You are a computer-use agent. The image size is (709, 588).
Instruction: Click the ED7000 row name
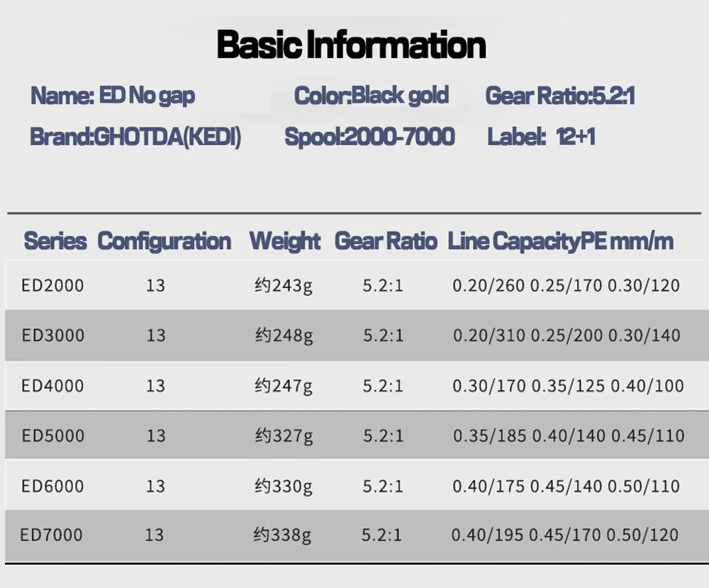(51, 535)
